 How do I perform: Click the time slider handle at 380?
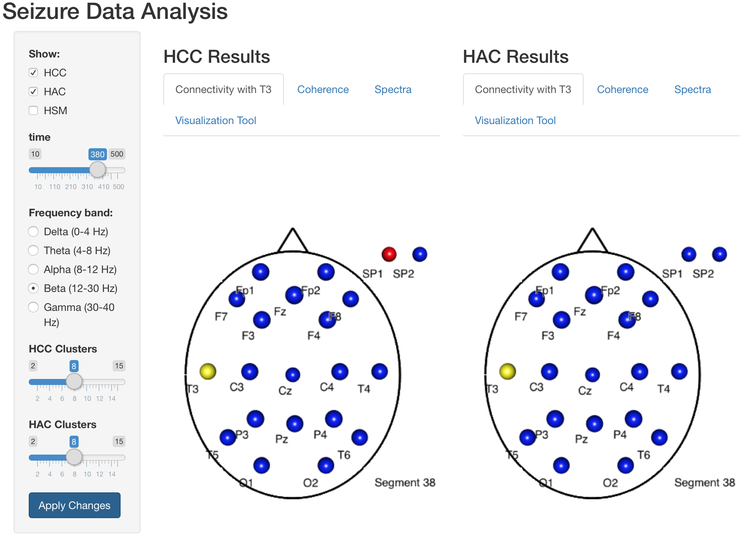point(97,170)
